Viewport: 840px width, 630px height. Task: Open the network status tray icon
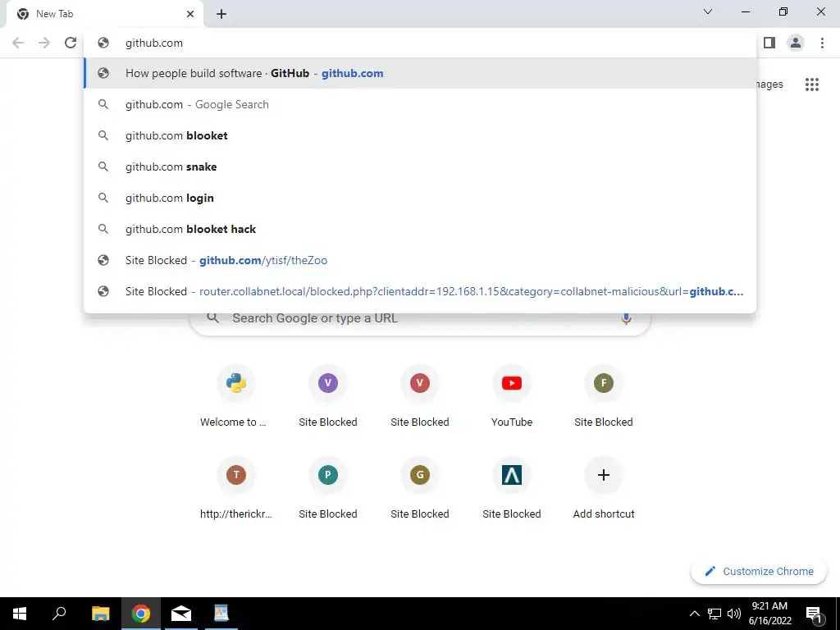[714, 614]
